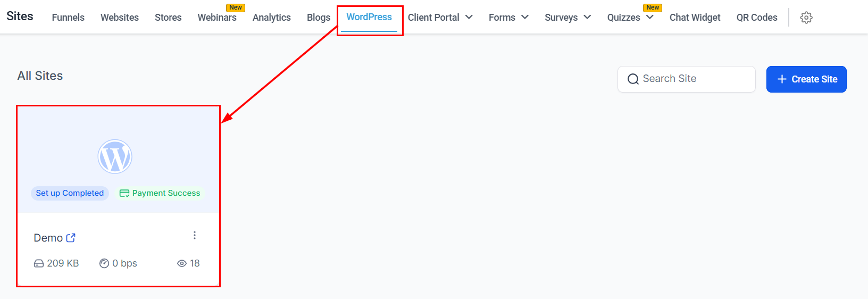Open three-dot options menu for Demo

point(195,235)
